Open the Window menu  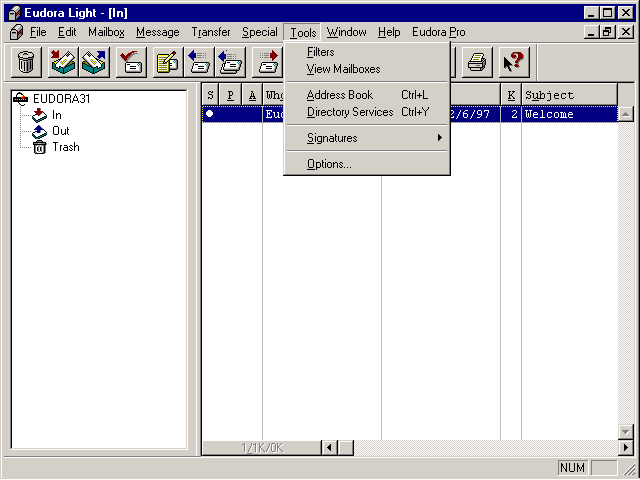(346, 32)
